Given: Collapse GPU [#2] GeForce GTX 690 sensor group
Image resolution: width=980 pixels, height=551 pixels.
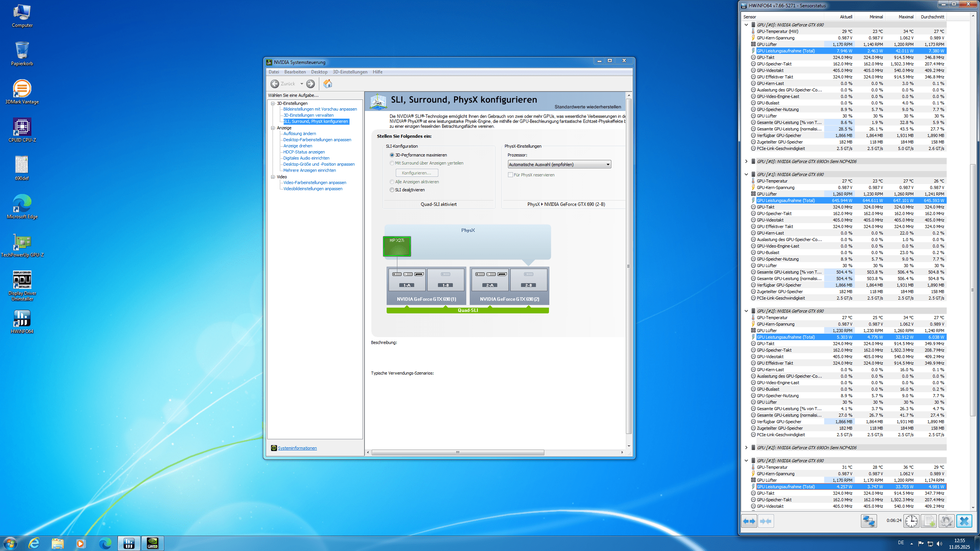Looking at the screenshot, I should click(746, 311).
